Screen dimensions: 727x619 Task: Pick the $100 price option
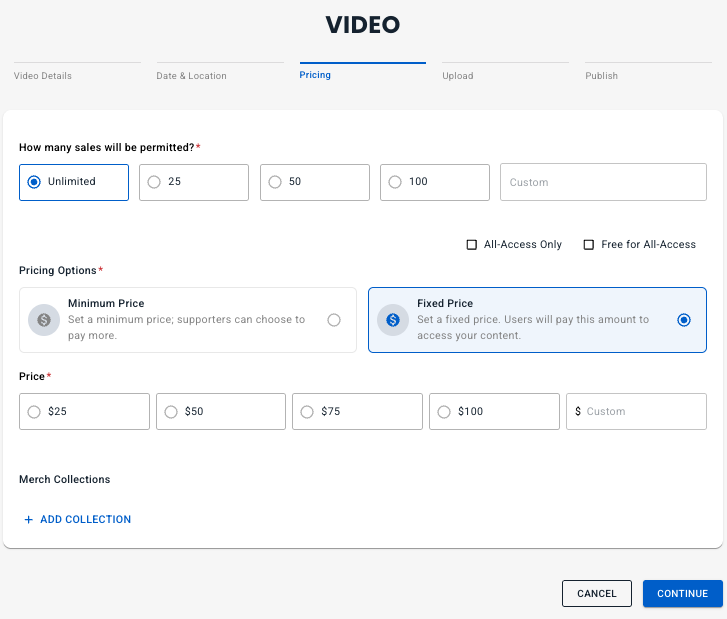(x=444, y=412)
